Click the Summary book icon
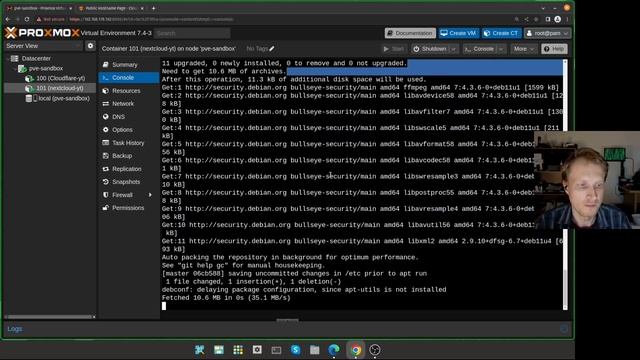Image resolution: width=640 pixels, height=360 pixels. pos(105,64)
